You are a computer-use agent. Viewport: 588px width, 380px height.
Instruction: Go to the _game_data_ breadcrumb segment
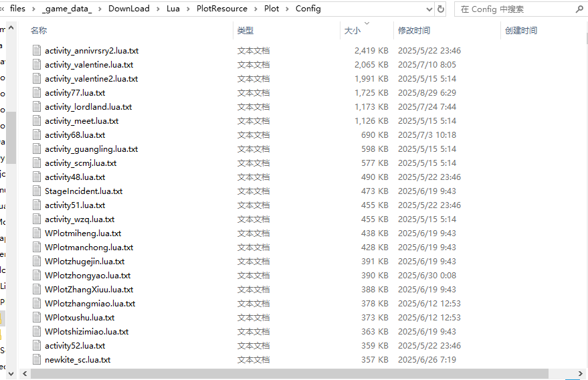67,9
